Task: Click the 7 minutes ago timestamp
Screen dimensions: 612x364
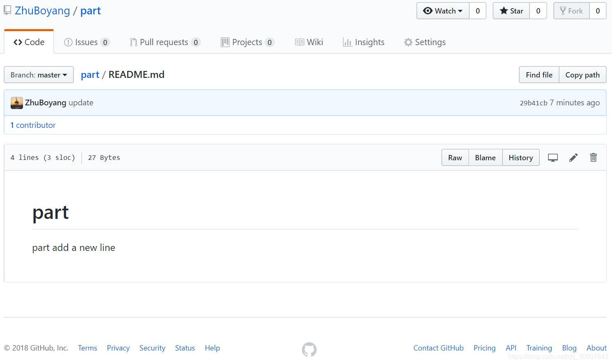Action: click(575, 102)
